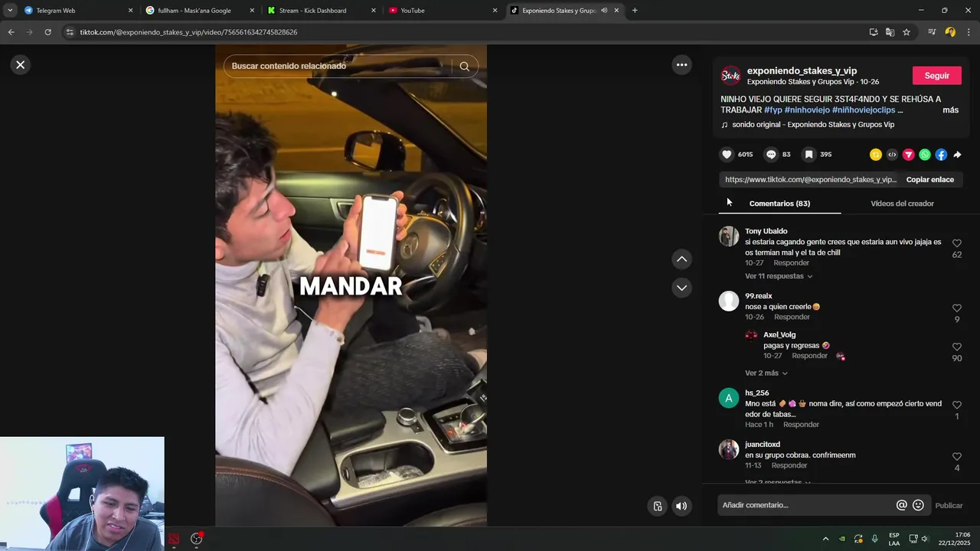
Task: Click Publicar to post comment
Action: 949,505
